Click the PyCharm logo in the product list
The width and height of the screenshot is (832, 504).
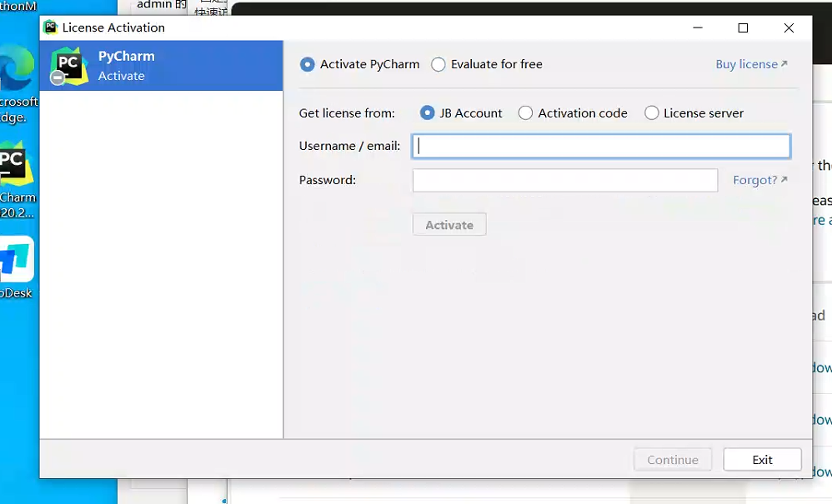point(69,67)
